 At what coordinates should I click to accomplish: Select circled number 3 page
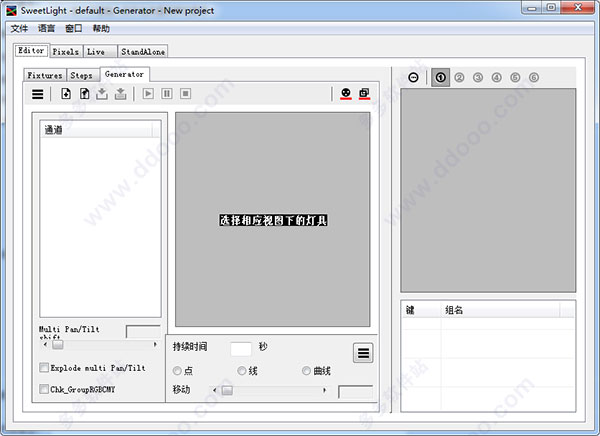(478, 78)
